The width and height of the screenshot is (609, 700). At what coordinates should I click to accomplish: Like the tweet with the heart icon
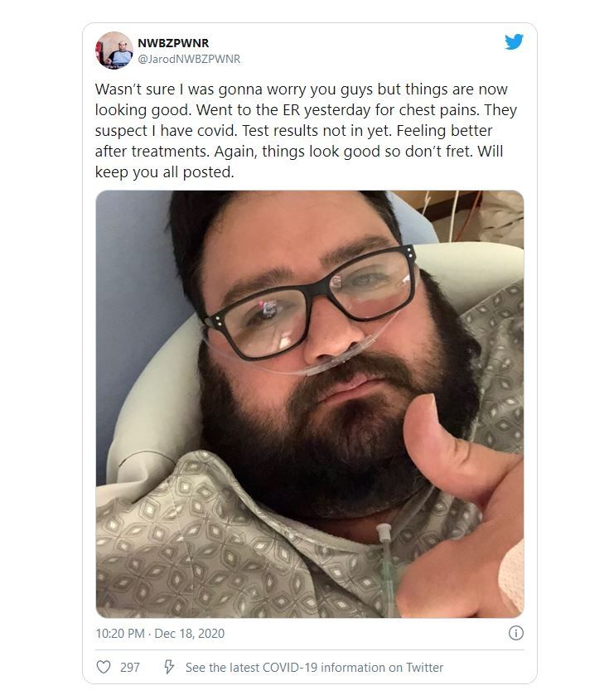[104, 667]
